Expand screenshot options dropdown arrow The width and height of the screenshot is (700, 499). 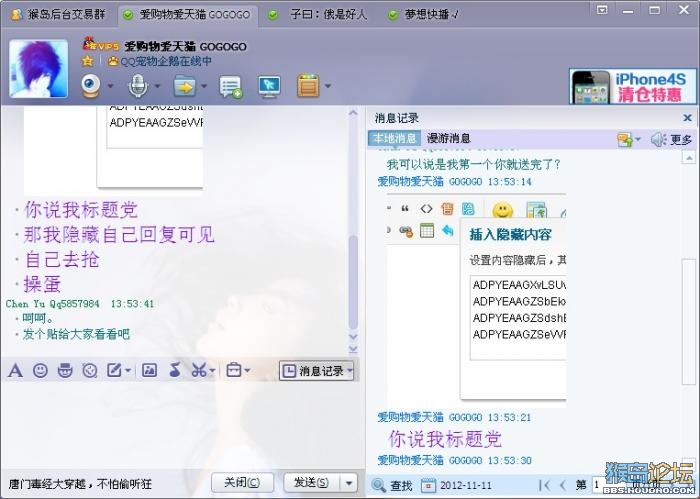coord(212,370)
